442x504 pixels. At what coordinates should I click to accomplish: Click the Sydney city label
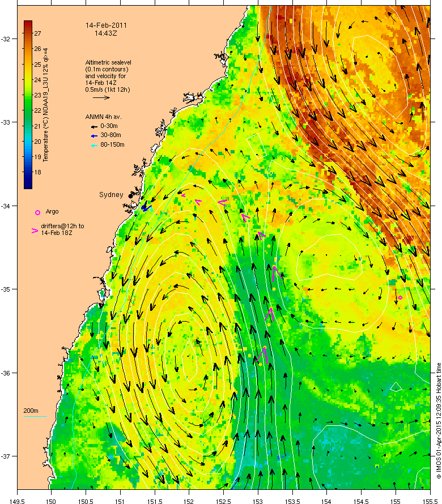pos(111,194)
